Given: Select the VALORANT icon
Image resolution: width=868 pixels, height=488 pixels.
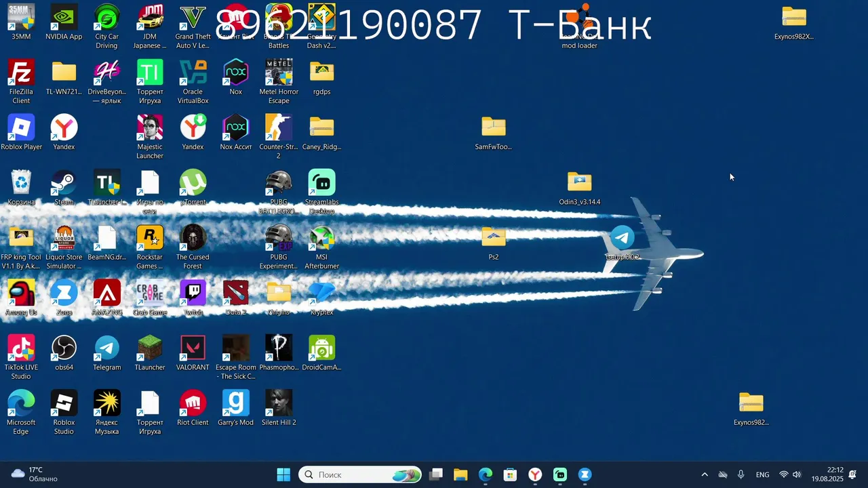Looking at the screenshot, I should coord(193,348).
